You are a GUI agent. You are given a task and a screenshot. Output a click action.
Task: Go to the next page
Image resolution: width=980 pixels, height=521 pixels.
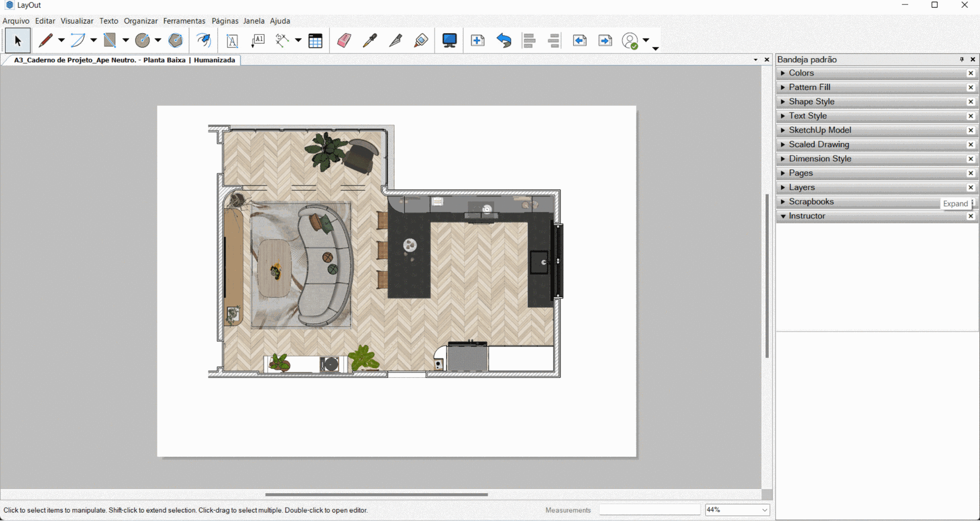click(x=605, y=40)
